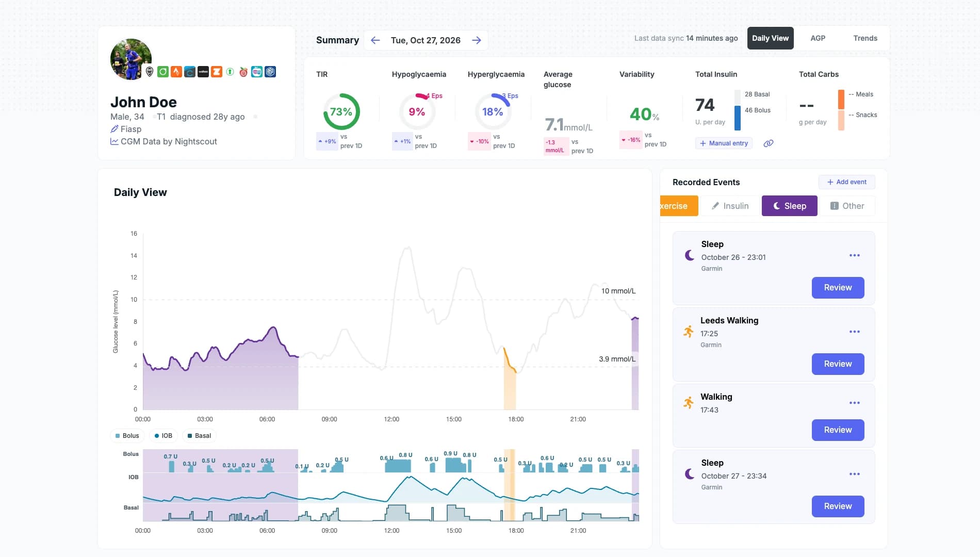Select the Daily View tab
Screen dimensions: 980x557
point(770,38)
